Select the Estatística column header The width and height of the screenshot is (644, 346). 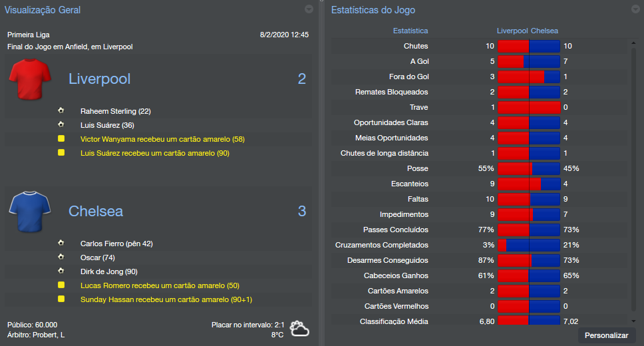point(410,31)
